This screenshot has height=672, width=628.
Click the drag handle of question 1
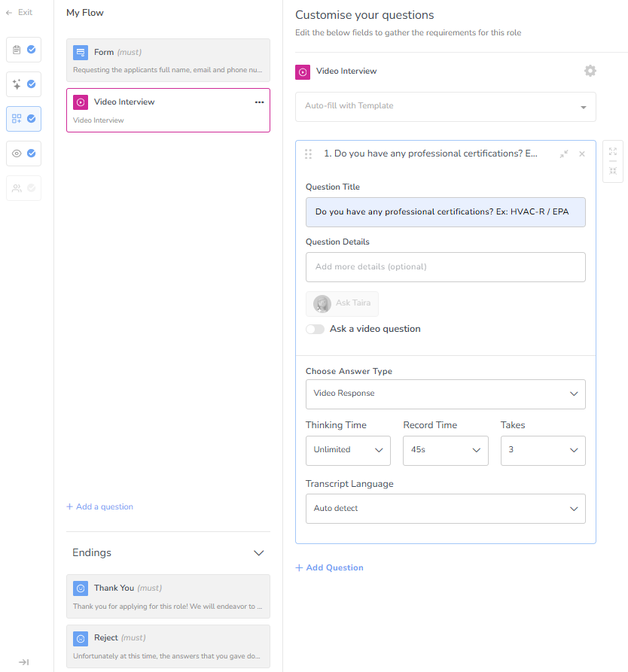point(308,154)
